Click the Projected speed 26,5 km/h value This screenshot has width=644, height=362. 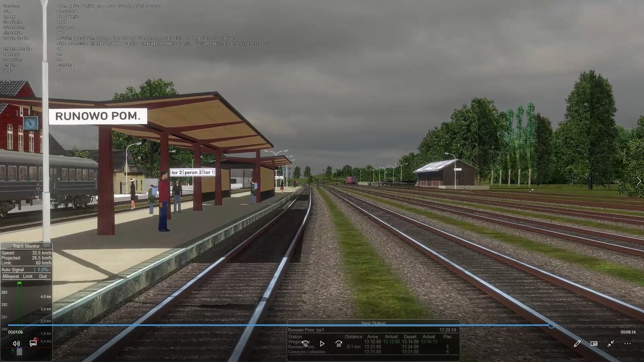click(42, 258)
